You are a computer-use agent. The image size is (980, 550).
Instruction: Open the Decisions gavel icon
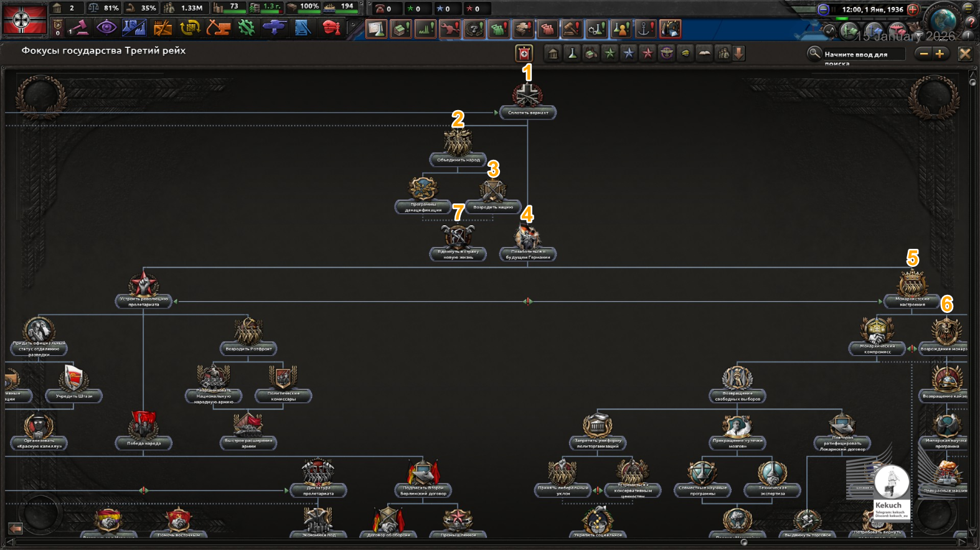pos(78,28)
